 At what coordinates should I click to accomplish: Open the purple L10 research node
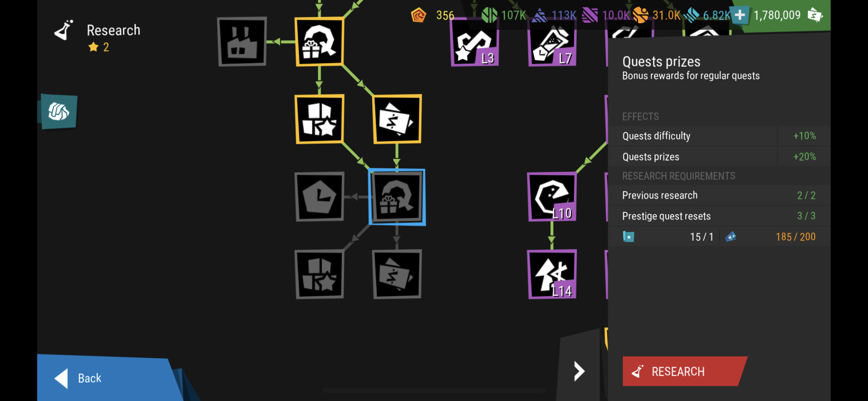coord(552,197)
